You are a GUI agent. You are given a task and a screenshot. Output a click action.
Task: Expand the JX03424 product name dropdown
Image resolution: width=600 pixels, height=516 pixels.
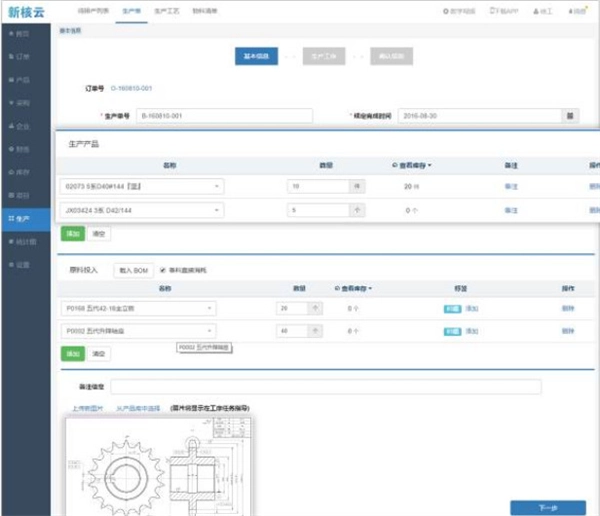217,210
